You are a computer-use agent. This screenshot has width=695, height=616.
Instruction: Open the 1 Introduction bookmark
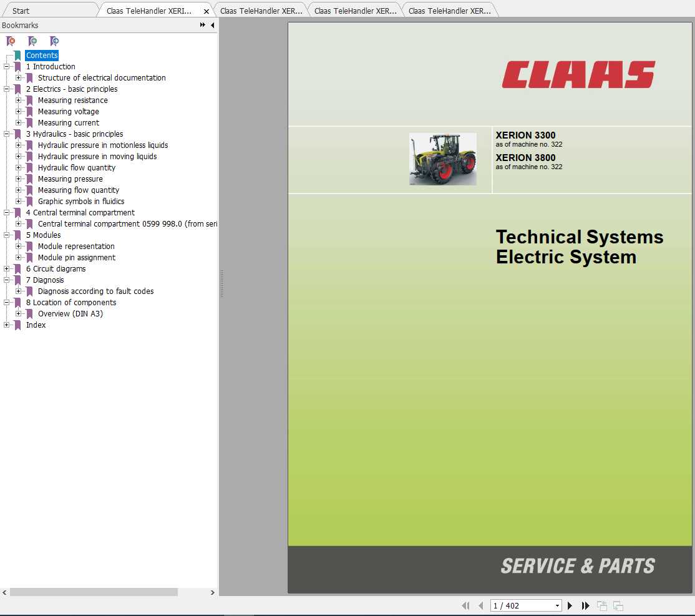coord(51,67)
